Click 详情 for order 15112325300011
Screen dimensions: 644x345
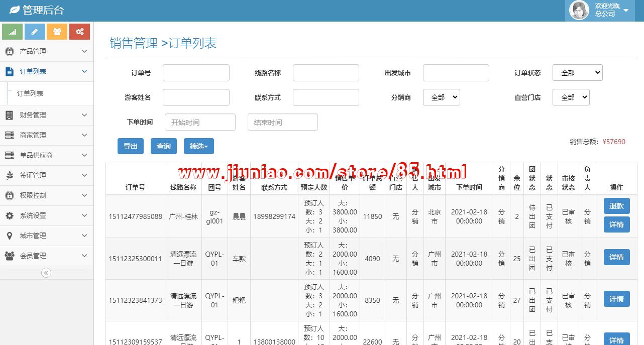point(616,257)
